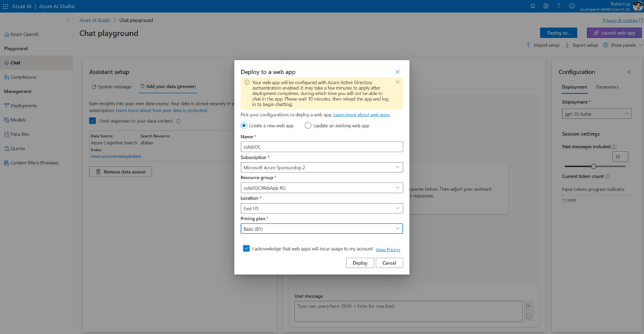Switch to the Parameters tab

click(607, 87)
